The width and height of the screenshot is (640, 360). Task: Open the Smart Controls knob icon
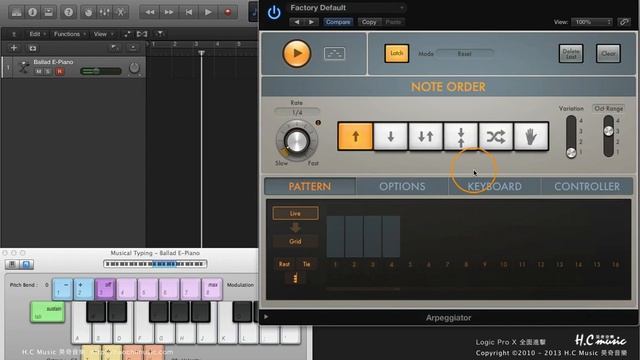(x=89, y=12)
